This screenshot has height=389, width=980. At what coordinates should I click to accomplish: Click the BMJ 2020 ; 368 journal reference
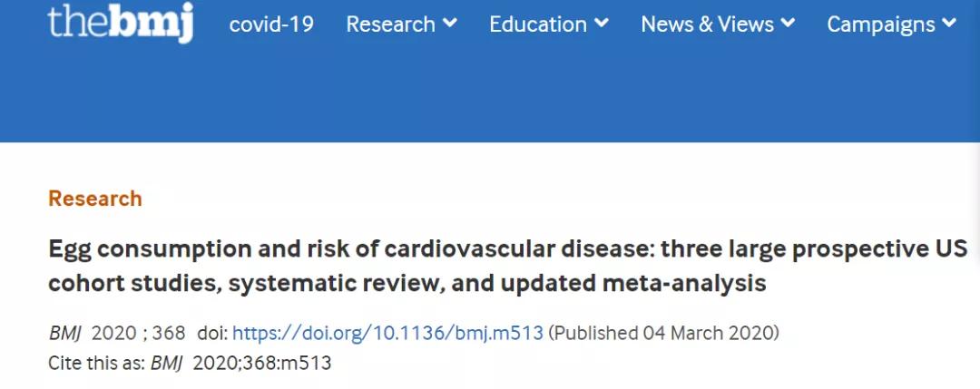click(117, 333)
